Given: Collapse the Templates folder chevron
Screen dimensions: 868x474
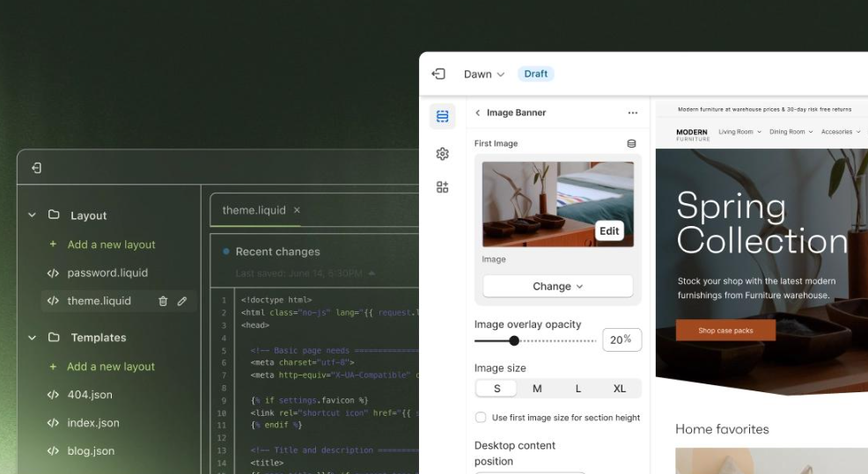Looking at the screenshot, I should pos(32,338).
